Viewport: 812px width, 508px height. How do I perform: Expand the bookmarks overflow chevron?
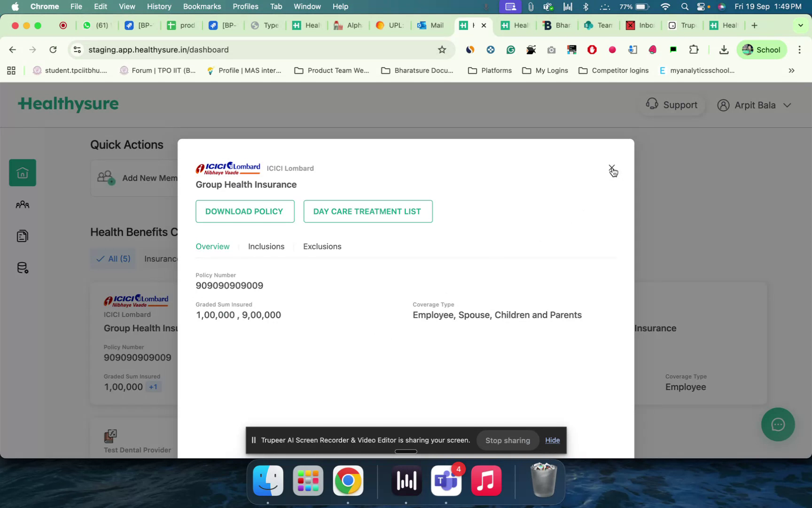(792, 71)
